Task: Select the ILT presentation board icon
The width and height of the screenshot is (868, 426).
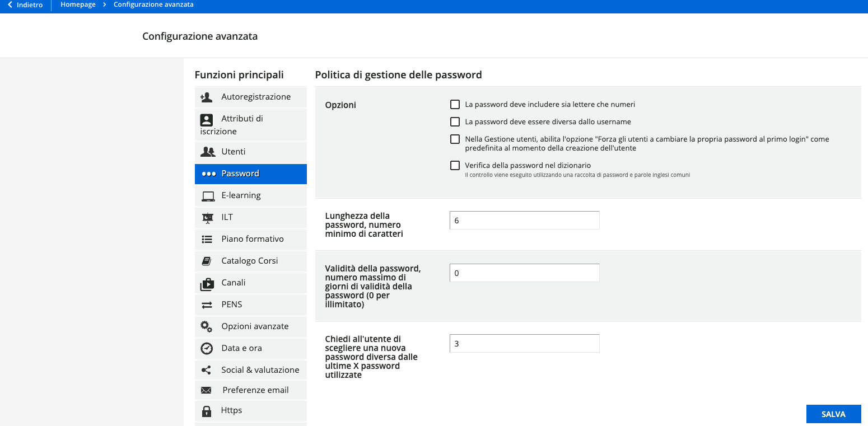Action: [206, 217]
